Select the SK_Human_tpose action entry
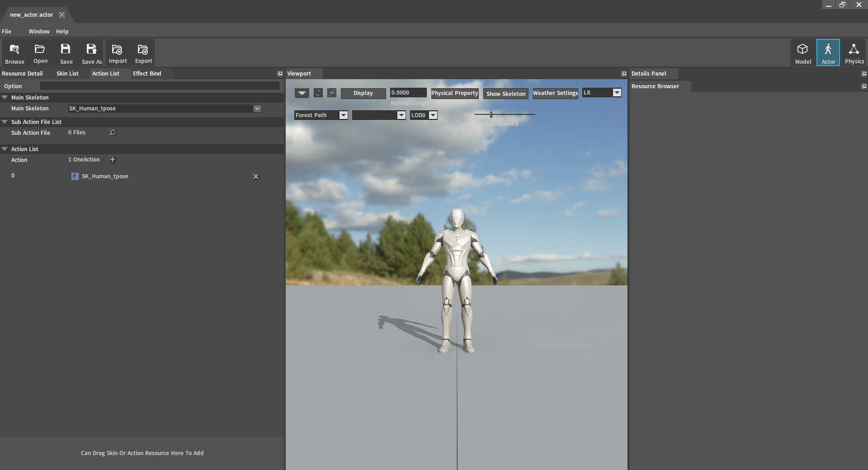 [x=105, y=176]
